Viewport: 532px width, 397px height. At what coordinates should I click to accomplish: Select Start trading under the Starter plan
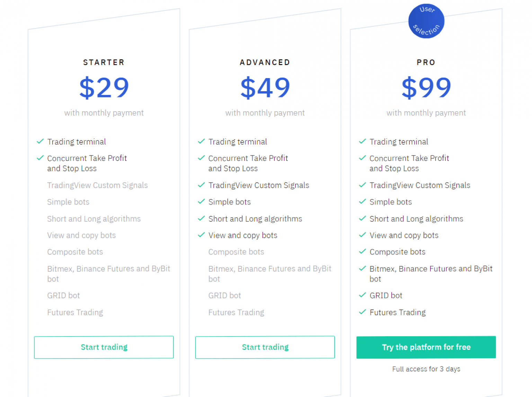pos(104,347)
